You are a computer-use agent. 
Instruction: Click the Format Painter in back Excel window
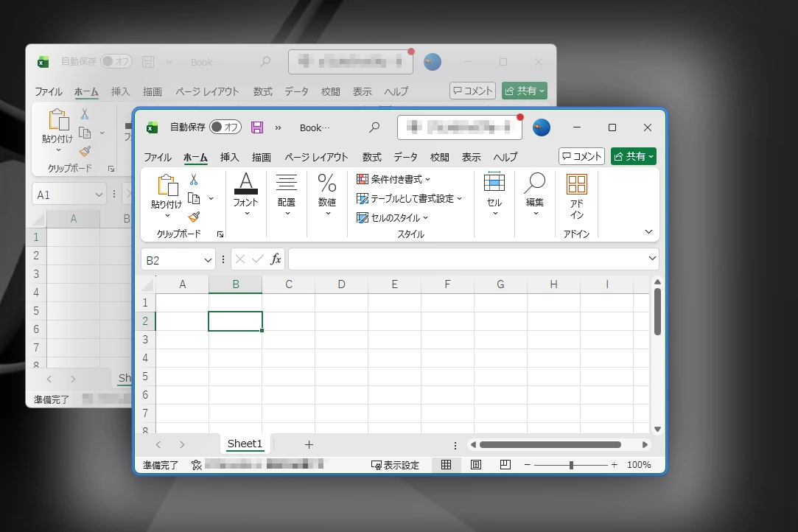(x=85, y=151)
